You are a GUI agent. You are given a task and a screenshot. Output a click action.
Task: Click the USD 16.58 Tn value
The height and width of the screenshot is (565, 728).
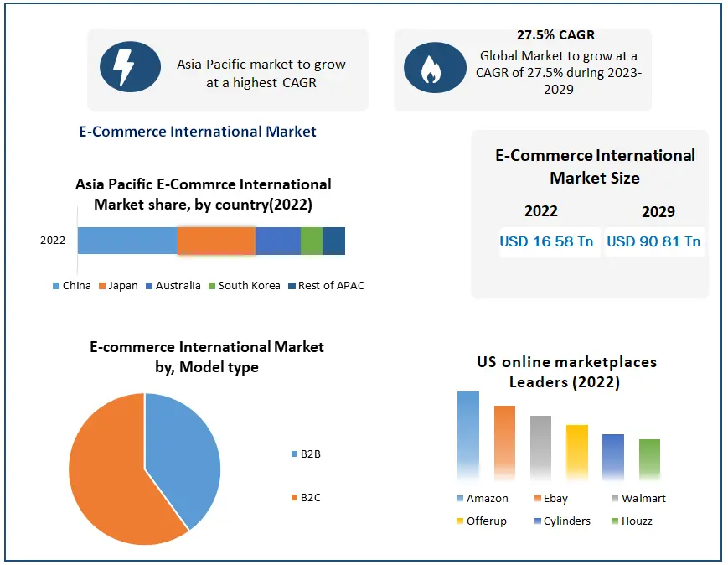click(546, 241)
